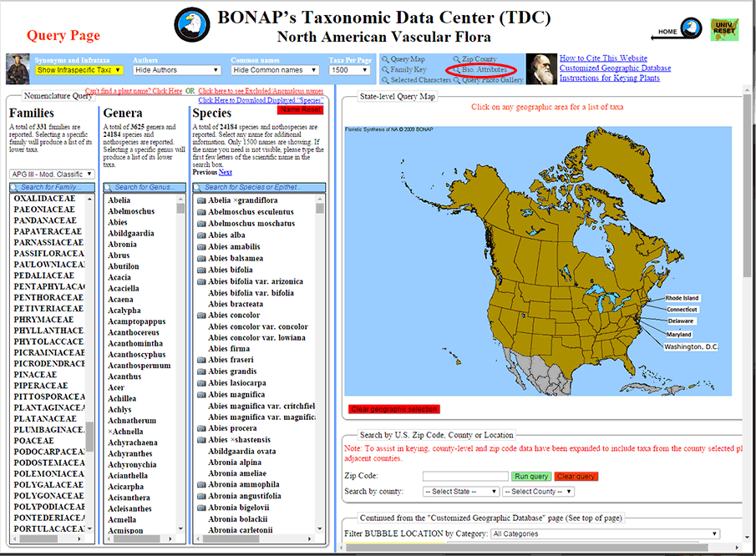Click Search for Genus field
The height and width of the screenshot is (556, 756).
tap(145, 187)
